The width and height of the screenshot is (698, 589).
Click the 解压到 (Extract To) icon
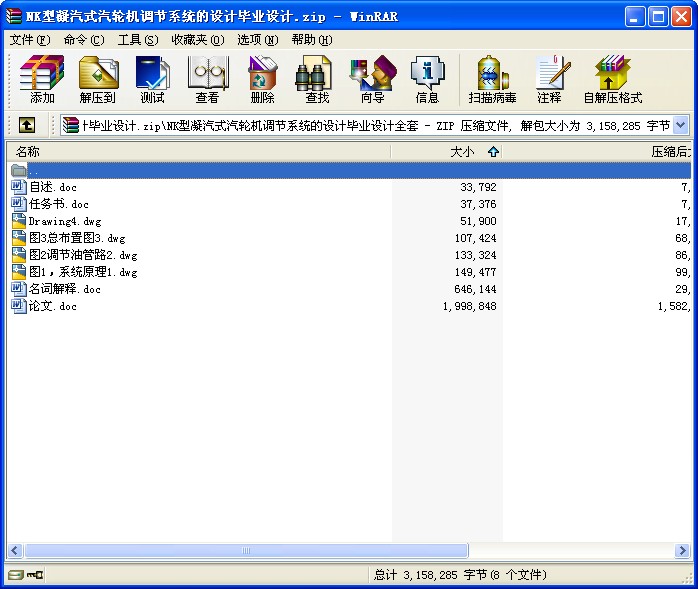click(97, 79)
